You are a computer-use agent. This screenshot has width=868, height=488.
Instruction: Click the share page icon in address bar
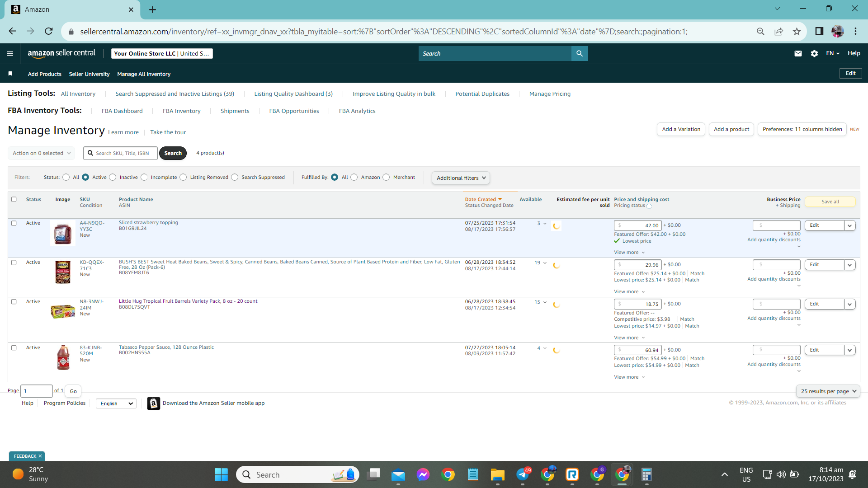pyautogui.click(x=778, y=31)
